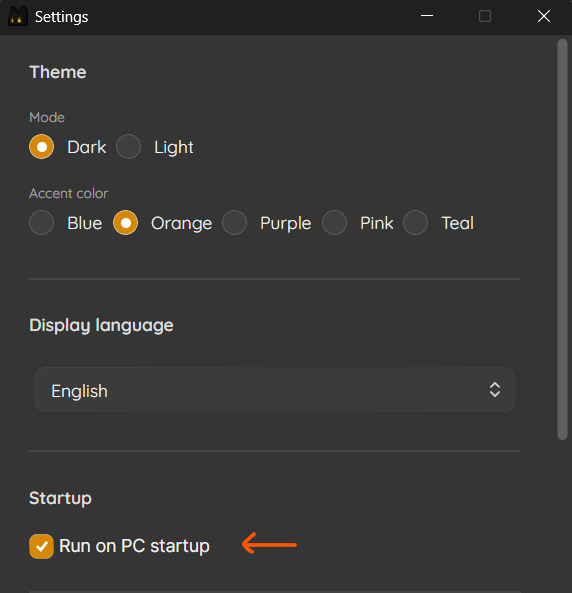Switch theme mode to Light
The width and height of the screenshot is (572, 593).
(129, 147)
